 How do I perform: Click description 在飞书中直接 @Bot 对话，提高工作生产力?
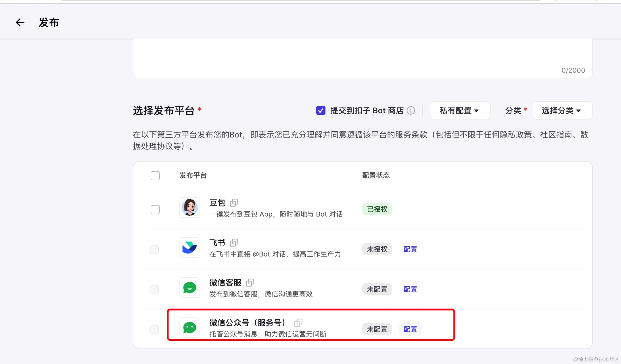click(x=275, y=254)
